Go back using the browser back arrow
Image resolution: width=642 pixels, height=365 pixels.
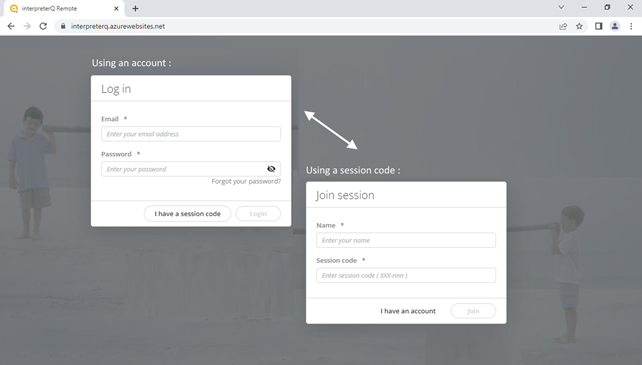pos(11,26)
